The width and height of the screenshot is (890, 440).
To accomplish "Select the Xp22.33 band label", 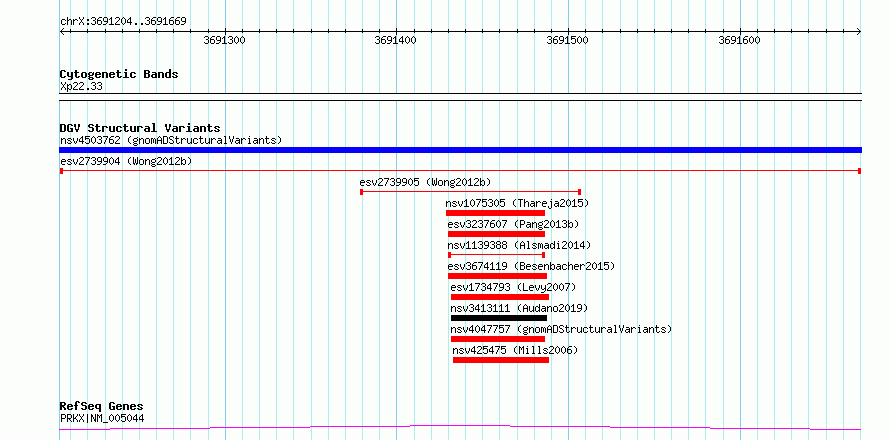I will (81, 87).
